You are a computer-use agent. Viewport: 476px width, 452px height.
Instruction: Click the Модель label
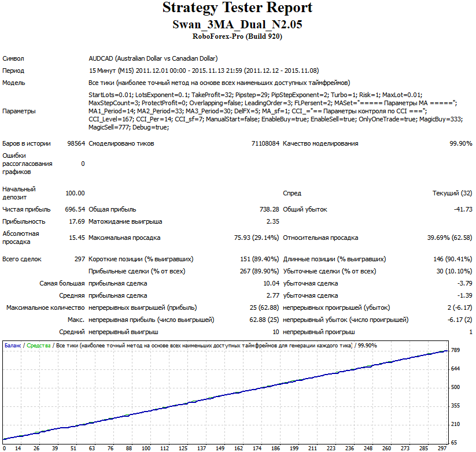coord(14,83)
